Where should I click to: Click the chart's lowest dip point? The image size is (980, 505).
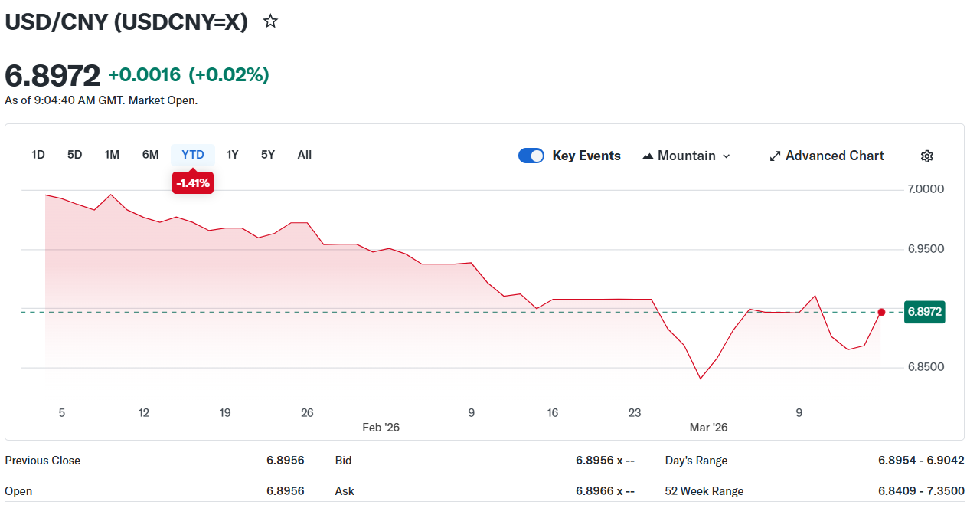coord(700,379)
